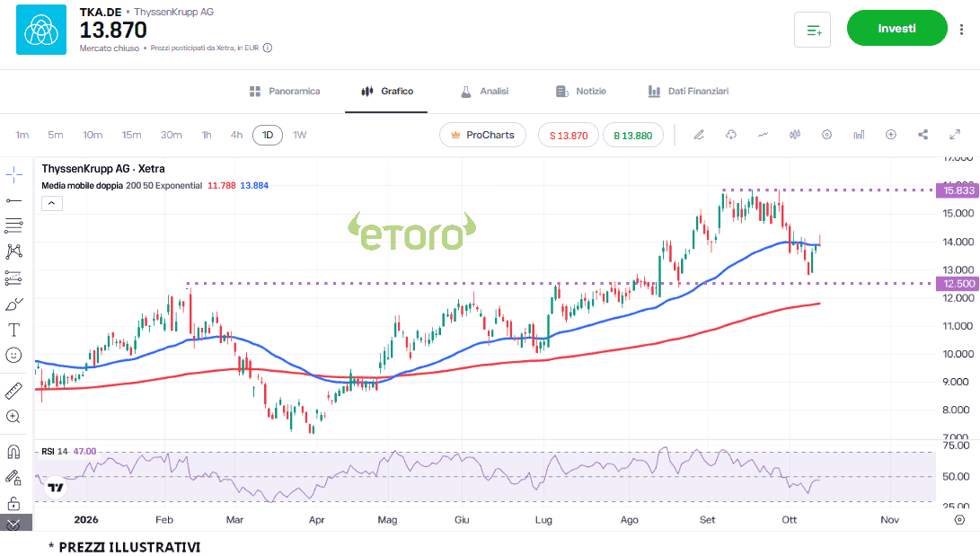The image size is (980, 556).
Task: Open the Fibonacci retracement tool
Action: pyautogui.click(x=13, y=225)
